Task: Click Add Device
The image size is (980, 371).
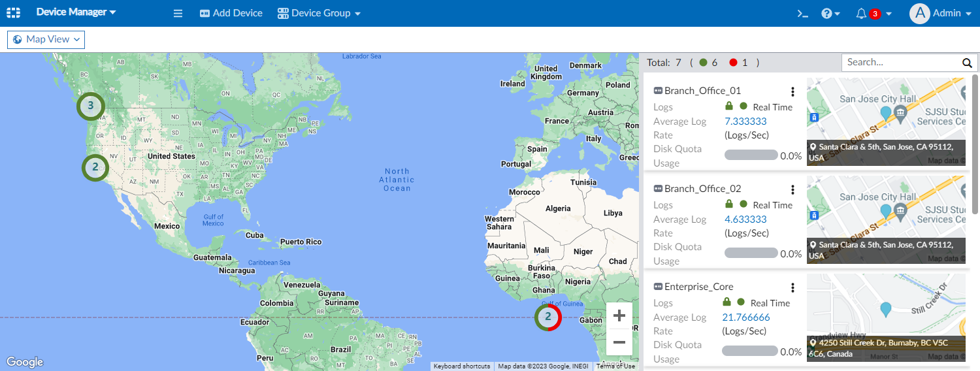Action: pyautogui.click(x=231, y=13)
